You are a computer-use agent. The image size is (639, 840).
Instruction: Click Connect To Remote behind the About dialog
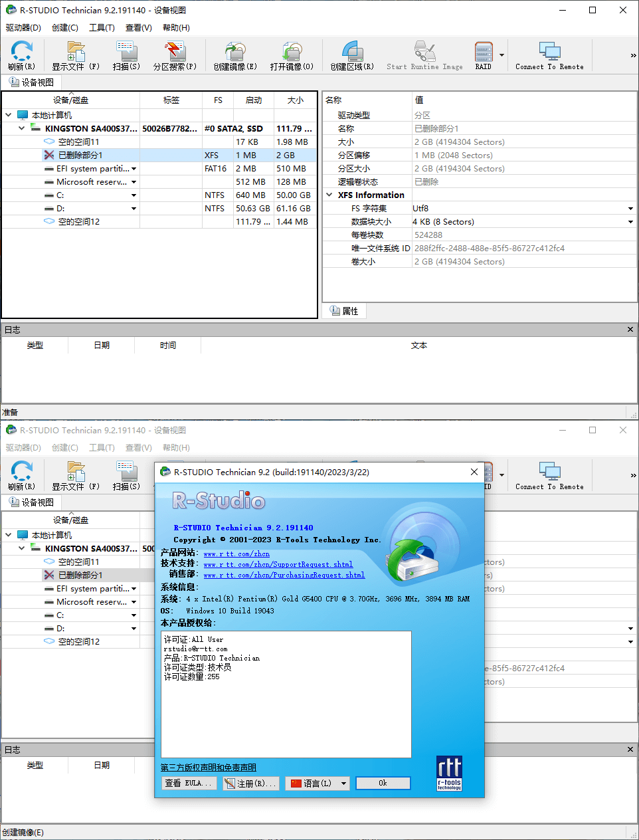click(x=549, y=475)
